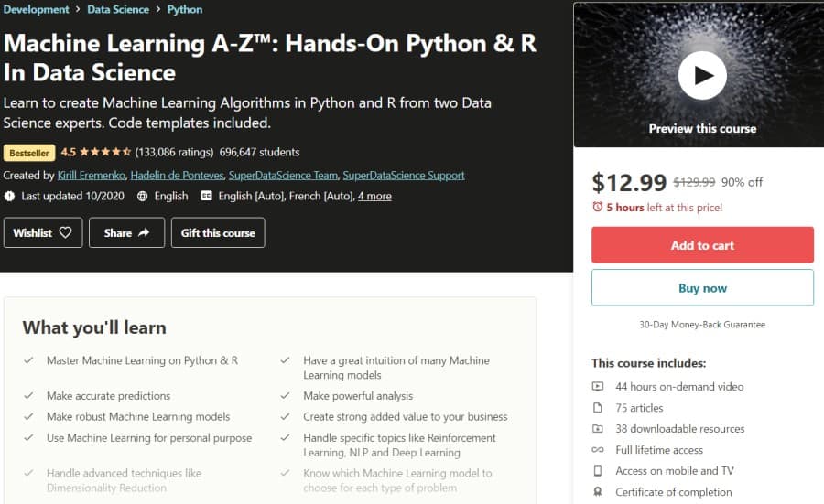
Task: Click the Share arrow icon
Action: point(144,233)
